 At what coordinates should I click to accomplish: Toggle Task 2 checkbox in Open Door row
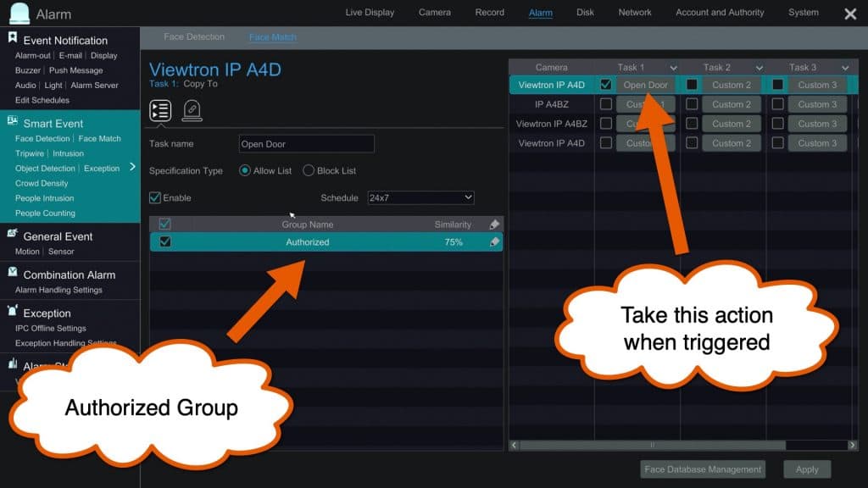(x=692, y=85)
